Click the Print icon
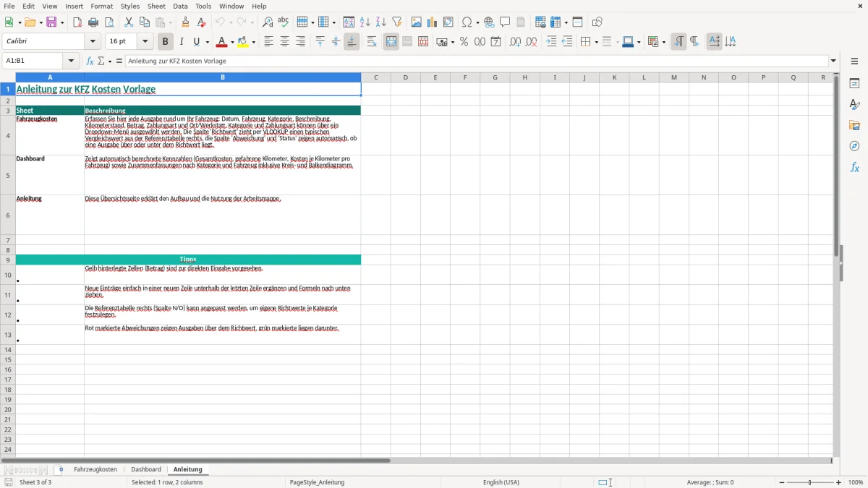Screen dimensions: 868x488 click(x=93, y=22)
